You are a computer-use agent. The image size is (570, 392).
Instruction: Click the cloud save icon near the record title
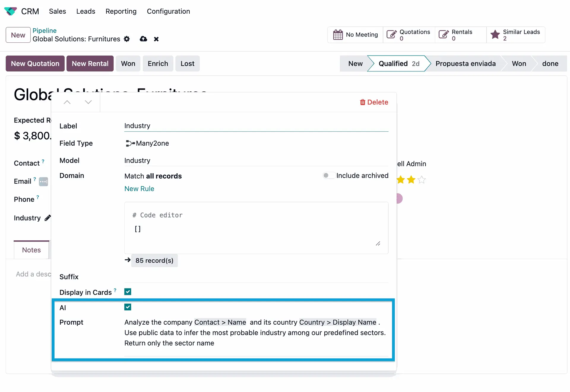[x=143, y=39]
